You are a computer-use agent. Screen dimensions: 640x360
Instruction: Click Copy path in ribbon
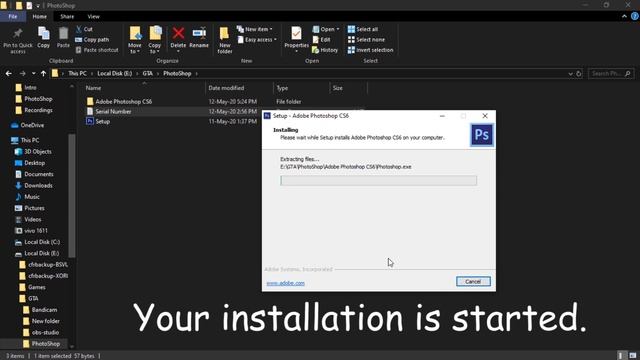tap(92, 40)
